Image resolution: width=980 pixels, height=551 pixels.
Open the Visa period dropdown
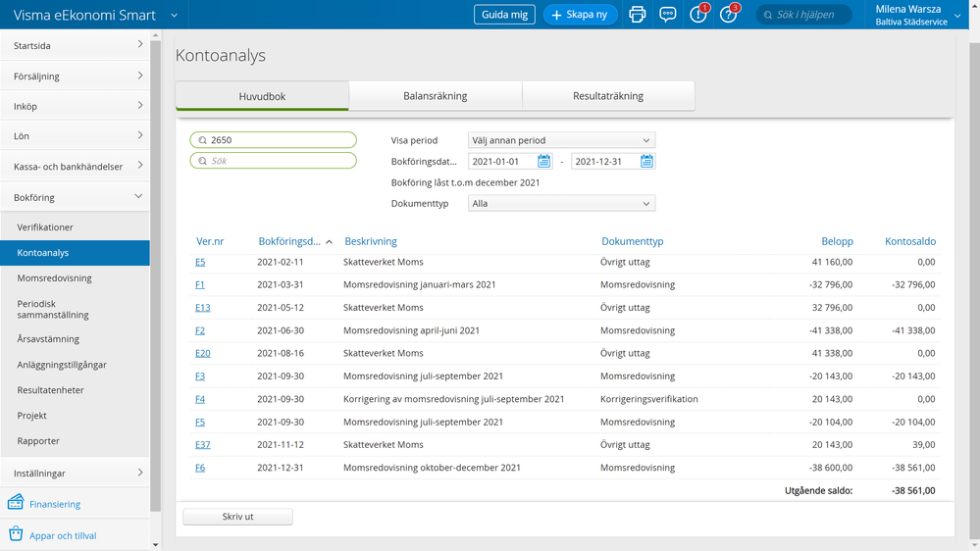pos(561,140)
